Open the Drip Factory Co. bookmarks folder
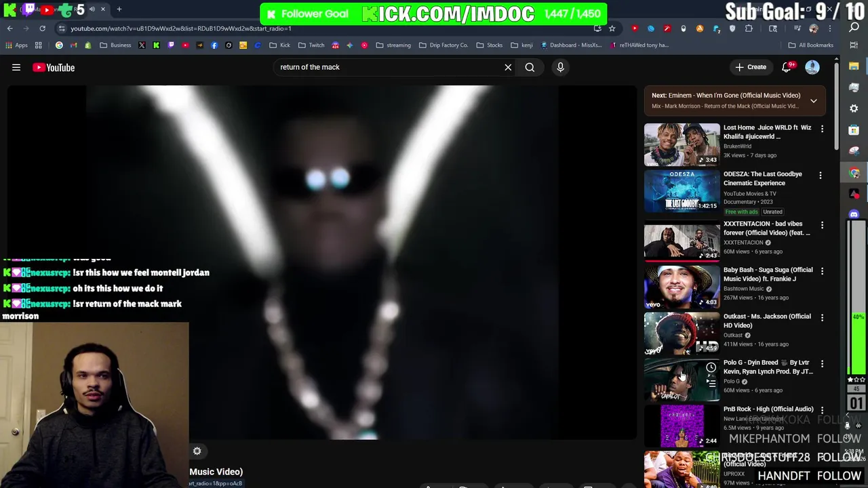This screenshot has height=488, width=868. (443, 45)
